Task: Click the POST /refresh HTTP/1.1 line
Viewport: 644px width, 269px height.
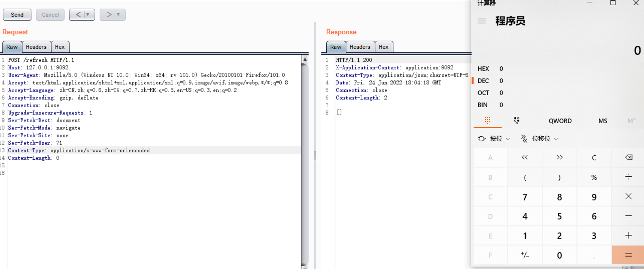Action: (41, 60)
